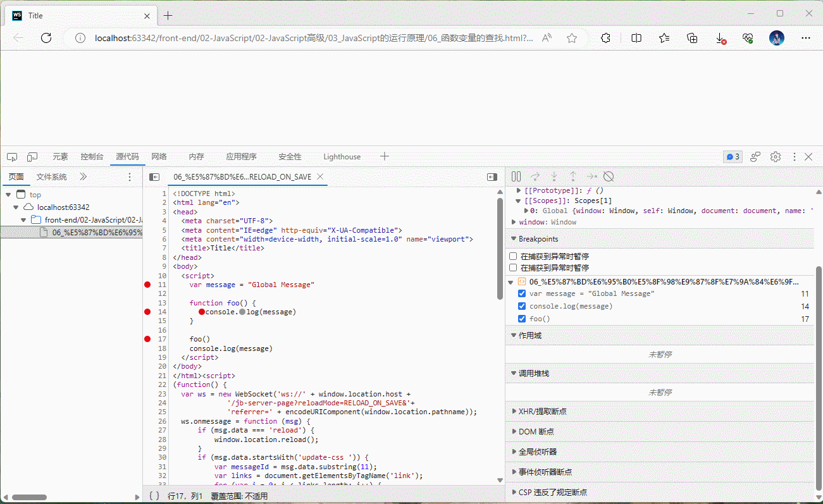Uncheck var message breakpoint checkbox

(x=522, y=293)
